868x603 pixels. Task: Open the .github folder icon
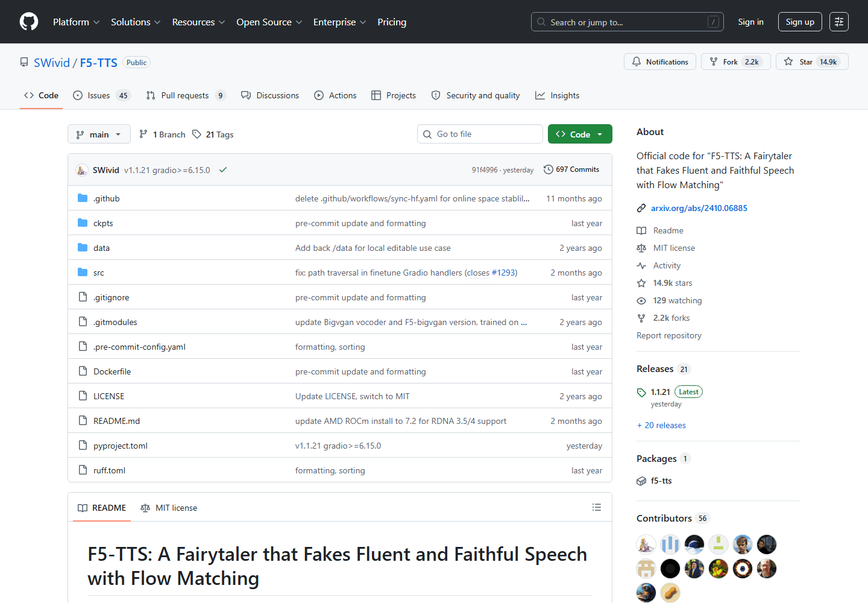pyautogui.click(x=83, y=198)
